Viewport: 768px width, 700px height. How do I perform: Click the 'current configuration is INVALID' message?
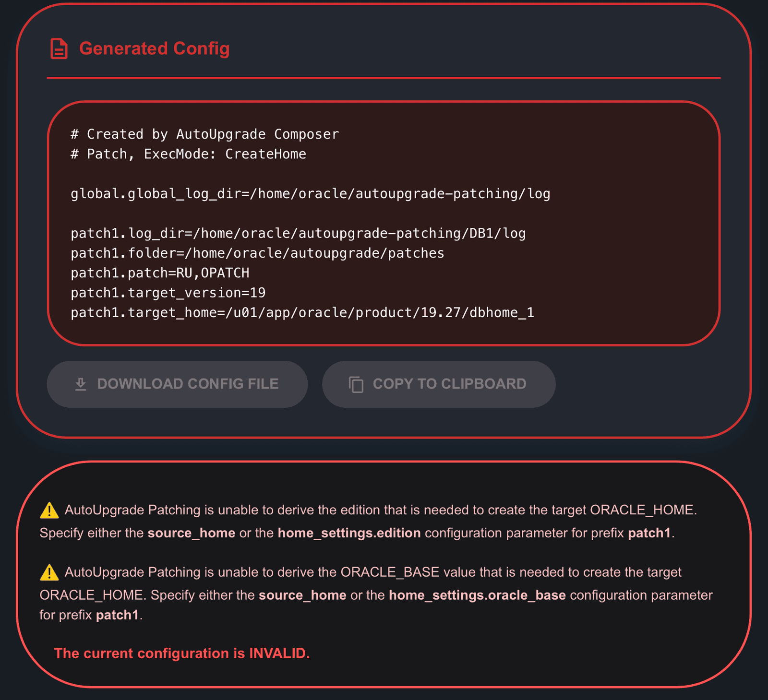pyautogui.click(x=182, y=653)
